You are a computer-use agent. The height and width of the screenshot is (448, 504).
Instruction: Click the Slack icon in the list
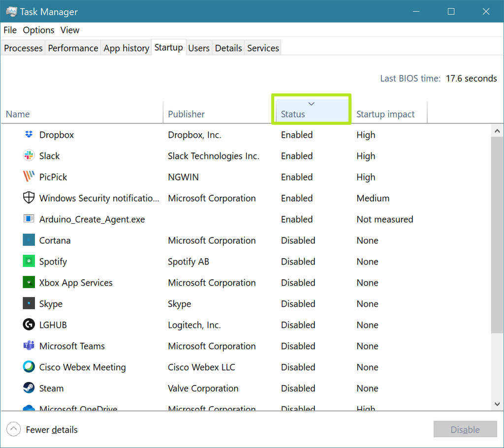click(x=29, y=156)
